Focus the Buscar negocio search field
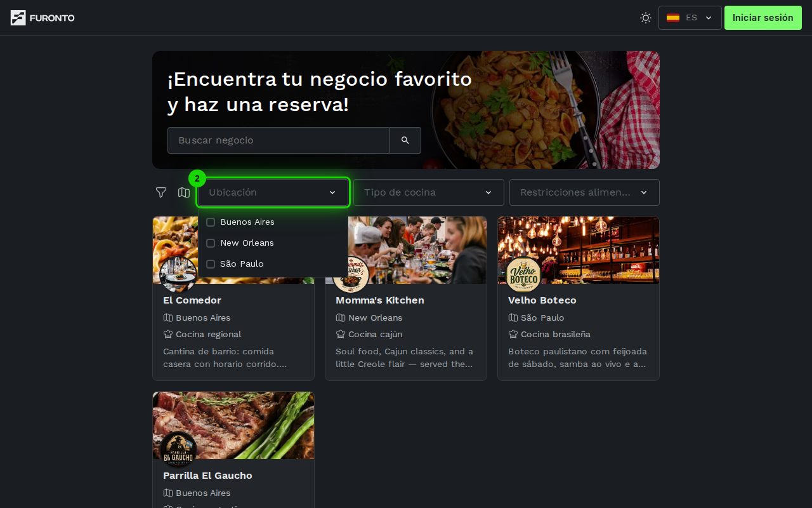The width and height of the screenshot is (812, 508). (x=278, y=140)
